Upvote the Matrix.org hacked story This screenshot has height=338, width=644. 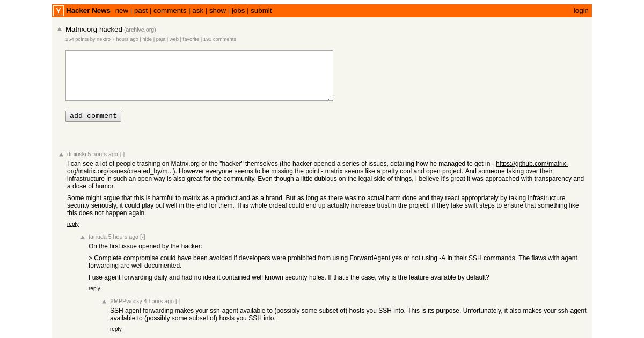[x=60, y=30]
